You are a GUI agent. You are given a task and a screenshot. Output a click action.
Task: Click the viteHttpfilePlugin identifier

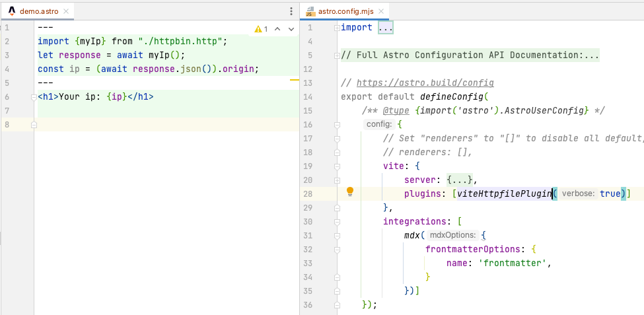[505, 193]
